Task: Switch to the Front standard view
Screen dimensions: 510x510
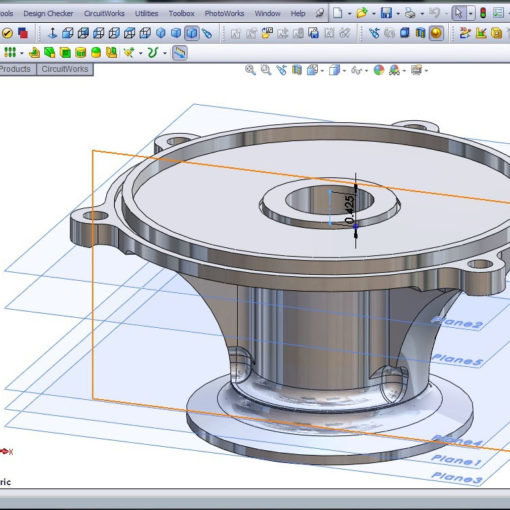Action: point(68,33)
